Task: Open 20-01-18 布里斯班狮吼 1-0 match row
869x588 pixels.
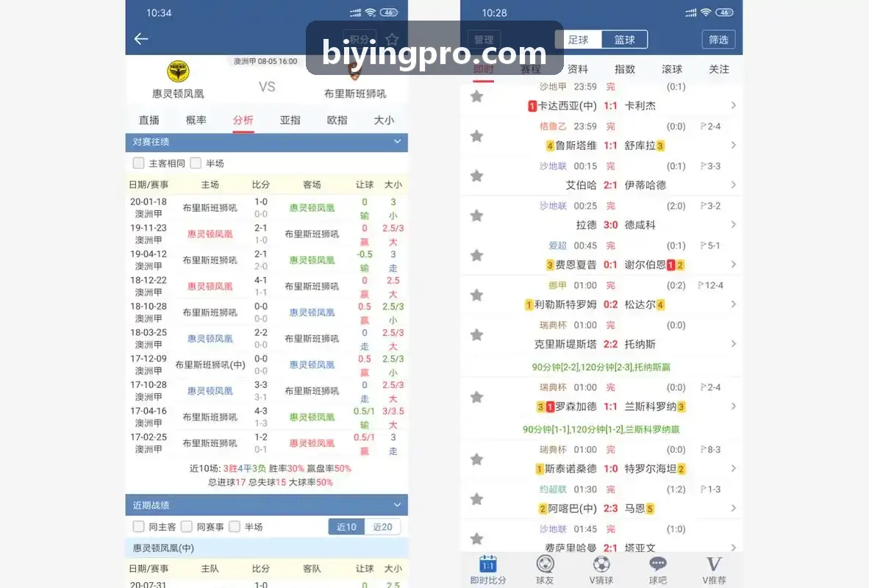Action: pyautogui.click(x=267, y=208)
